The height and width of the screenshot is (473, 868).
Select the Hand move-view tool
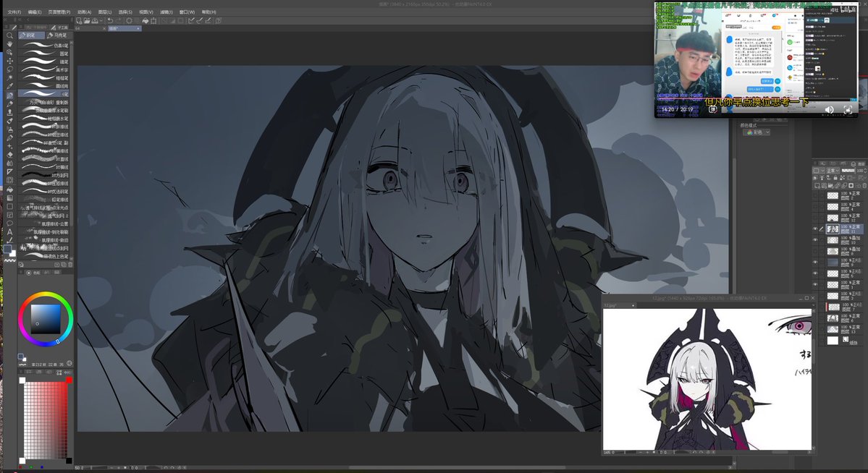9,43
